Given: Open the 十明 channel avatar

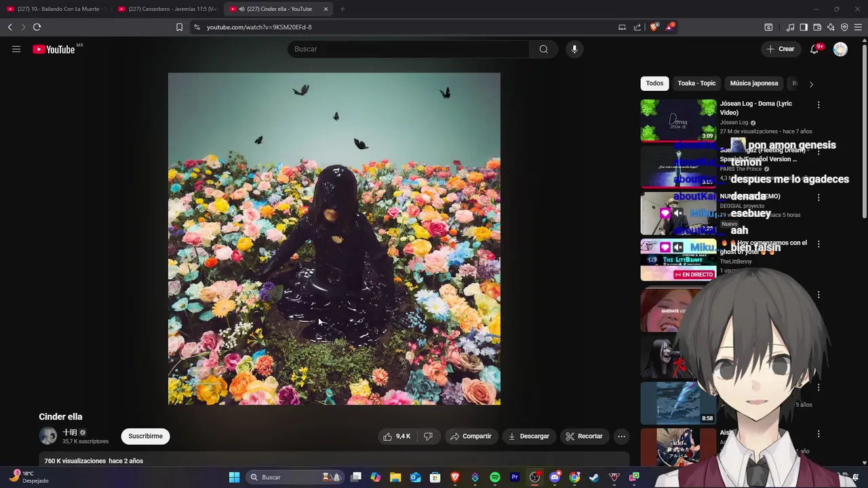Looking at the screenshot, I should click(47, 436).
